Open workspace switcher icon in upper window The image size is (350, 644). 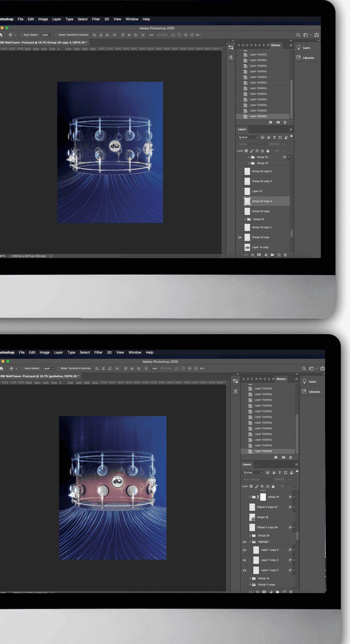pos(305,35)
